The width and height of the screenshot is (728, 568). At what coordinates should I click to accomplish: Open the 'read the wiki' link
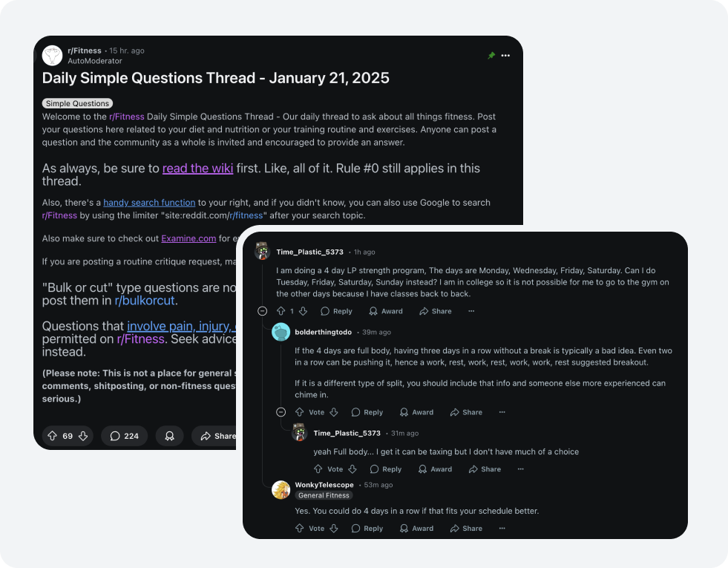tap(198, 168)
